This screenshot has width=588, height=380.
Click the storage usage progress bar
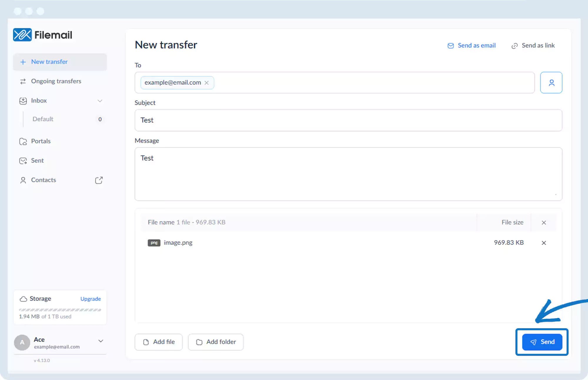[x=60, y=310]
